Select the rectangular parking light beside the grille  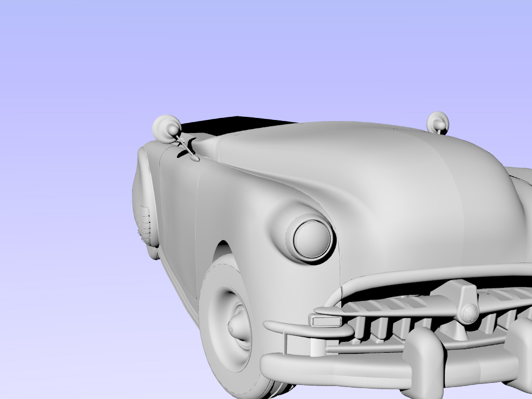[x=326, y=320]
